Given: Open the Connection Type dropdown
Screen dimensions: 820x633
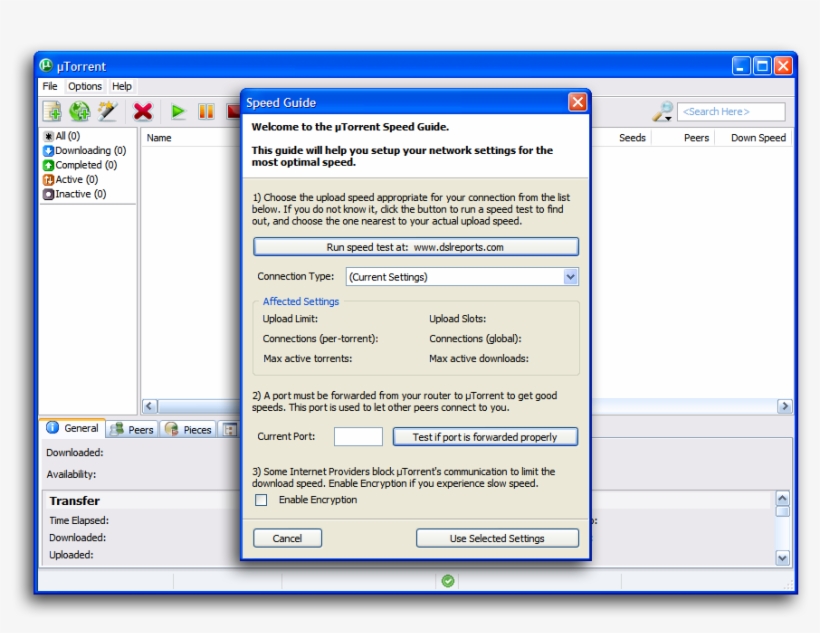Looking at the screenshot, I should (460, 275).
